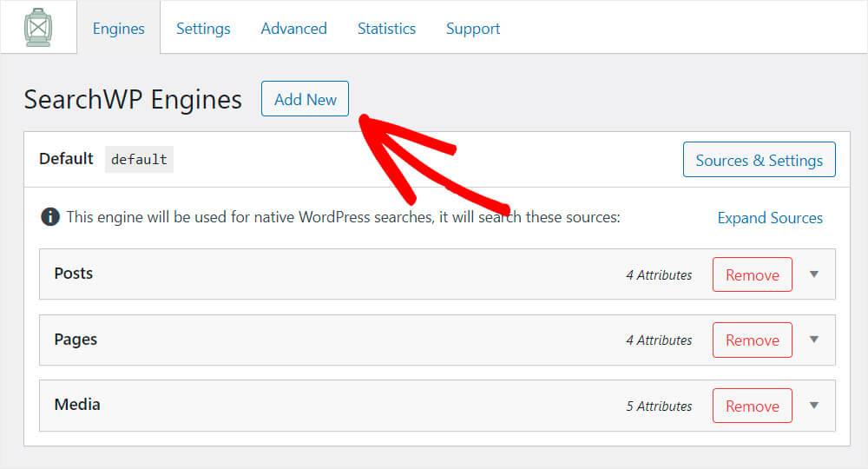Image resolution: width=868 pixels, height=469 pixels.
Task: Click the info icon beside engine description
Action: pyautogui.click(x=50, y=216)
